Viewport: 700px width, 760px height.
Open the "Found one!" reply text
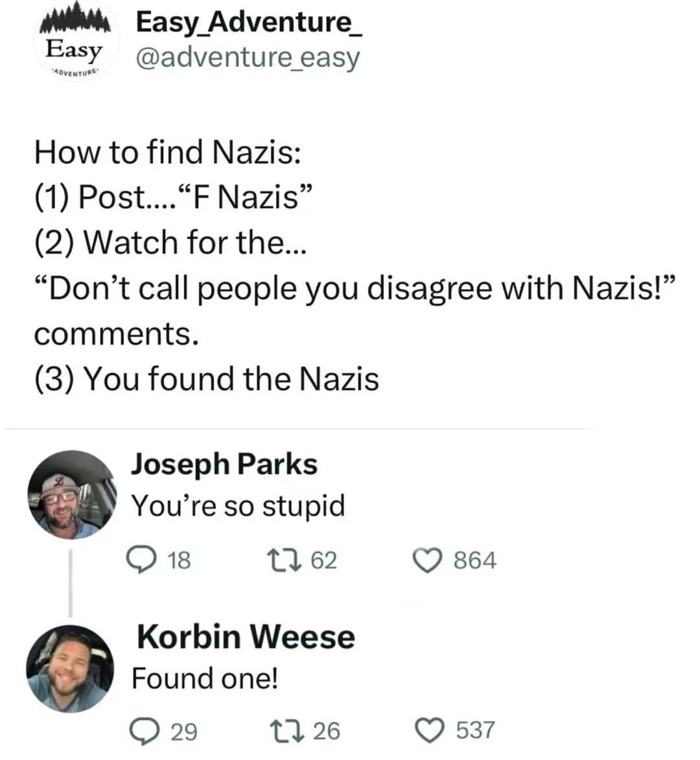[205, 678]
